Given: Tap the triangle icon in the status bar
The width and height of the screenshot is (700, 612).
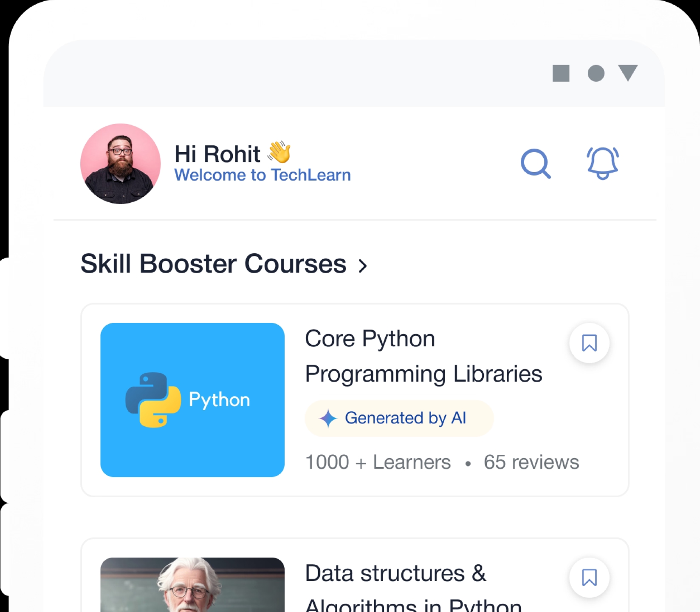Looking at the screenshot, I should pyautogui.click(x=628, y=72).
